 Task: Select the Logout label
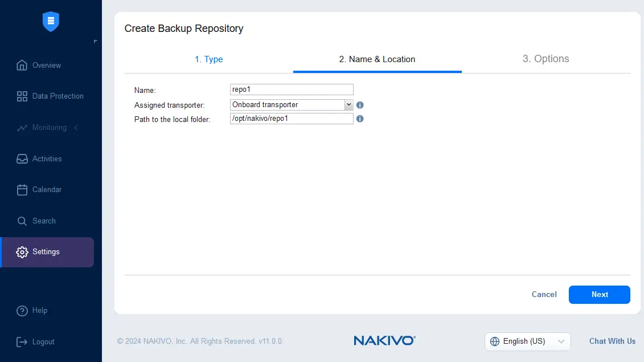(43, 342)
